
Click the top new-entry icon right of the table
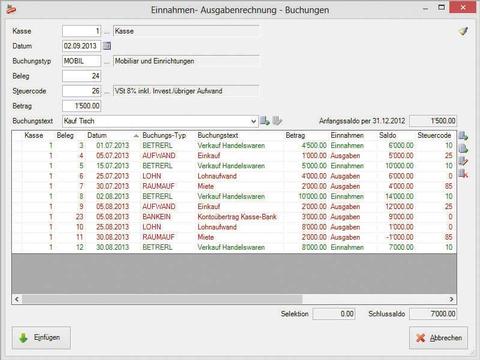(x=463, y=136)
